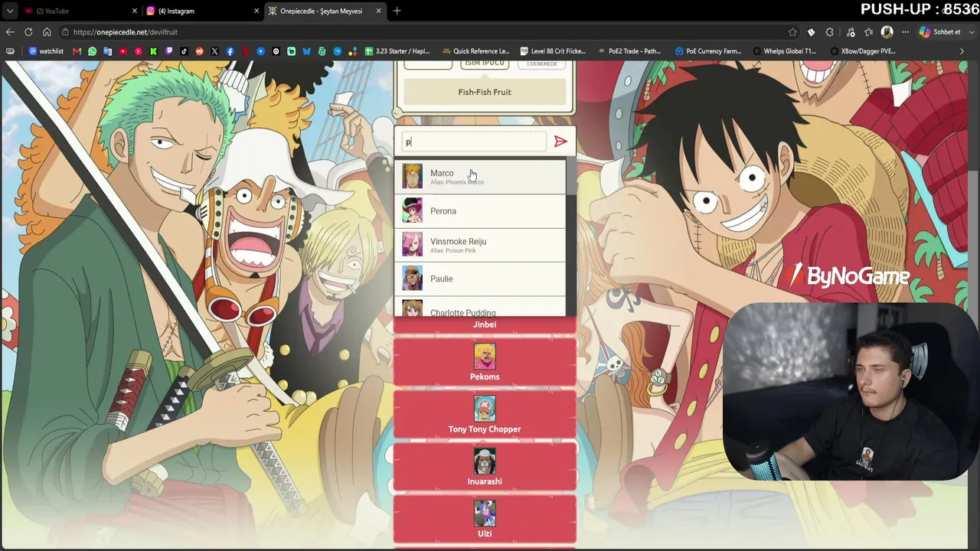The width and height of the screenshot is (980, 551).
Task: Submit the guess with the red arrow
Action: pyautogui.click(x=560, y=142)
